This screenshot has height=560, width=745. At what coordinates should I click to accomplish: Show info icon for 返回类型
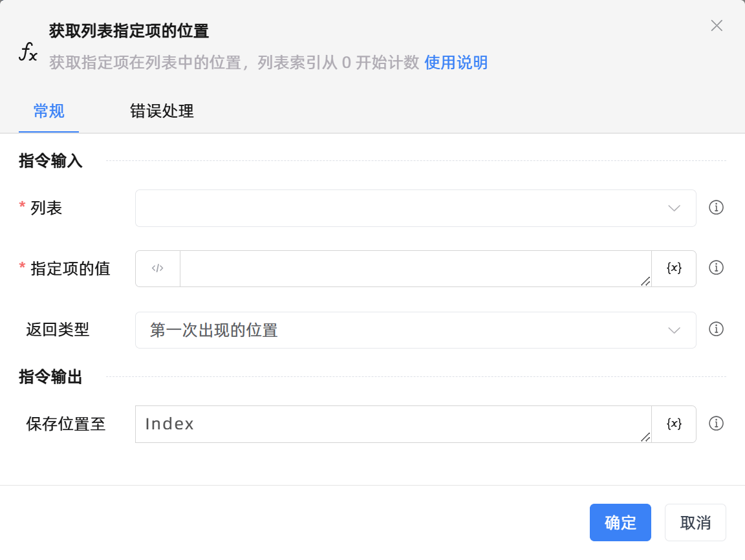pos(716,329)
